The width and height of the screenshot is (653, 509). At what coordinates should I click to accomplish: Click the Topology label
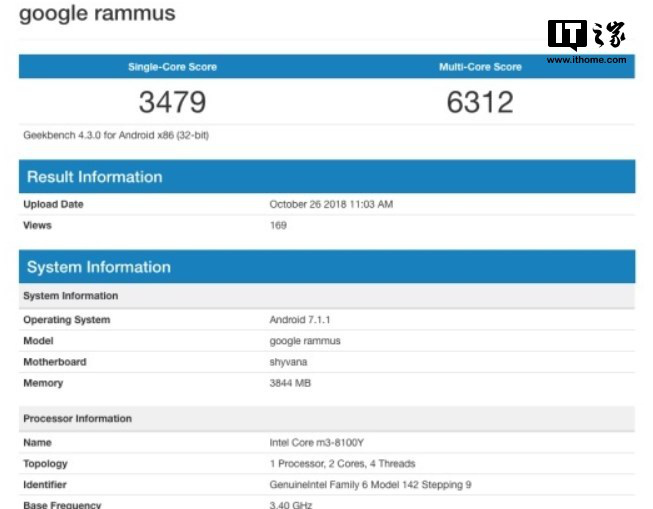coord(45,464)
